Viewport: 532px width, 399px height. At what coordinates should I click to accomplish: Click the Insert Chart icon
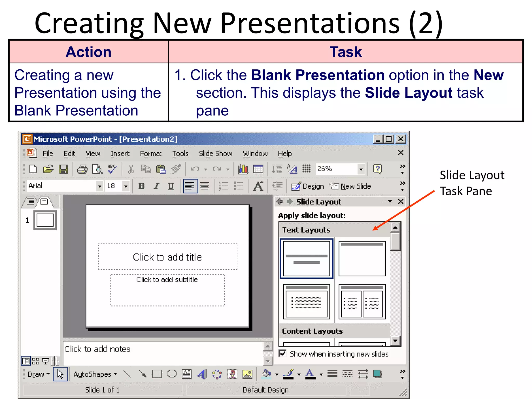click(x=243, y=169)
